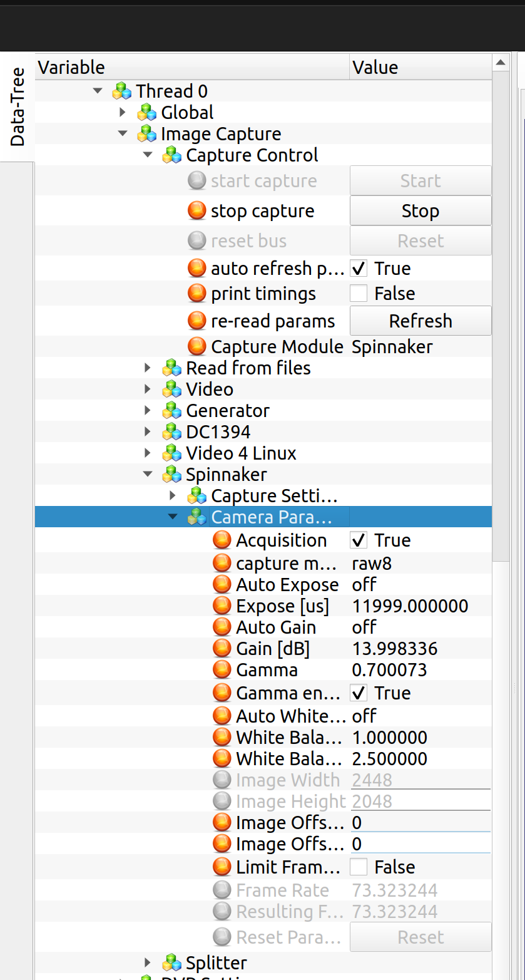Click the scrollbar up arrow

501,63
